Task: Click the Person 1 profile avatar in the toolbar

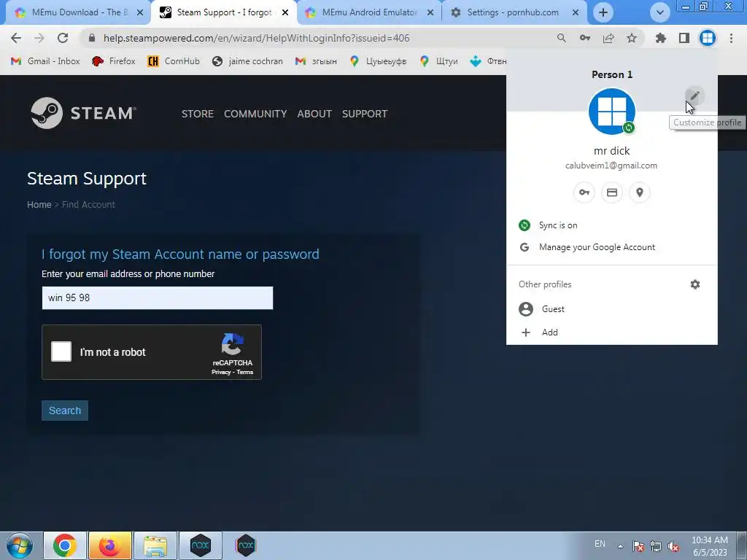Action: pos(708,38)
